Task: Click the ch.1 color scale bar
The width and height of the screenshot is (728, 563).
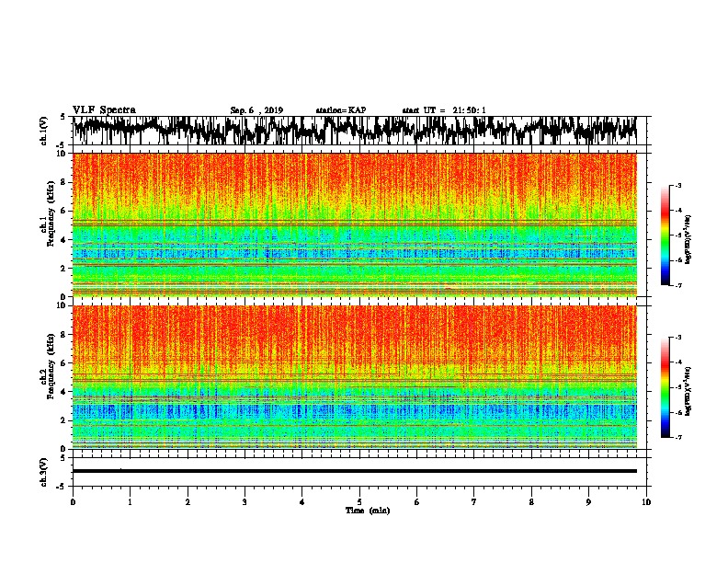Action: coord(665,236)
